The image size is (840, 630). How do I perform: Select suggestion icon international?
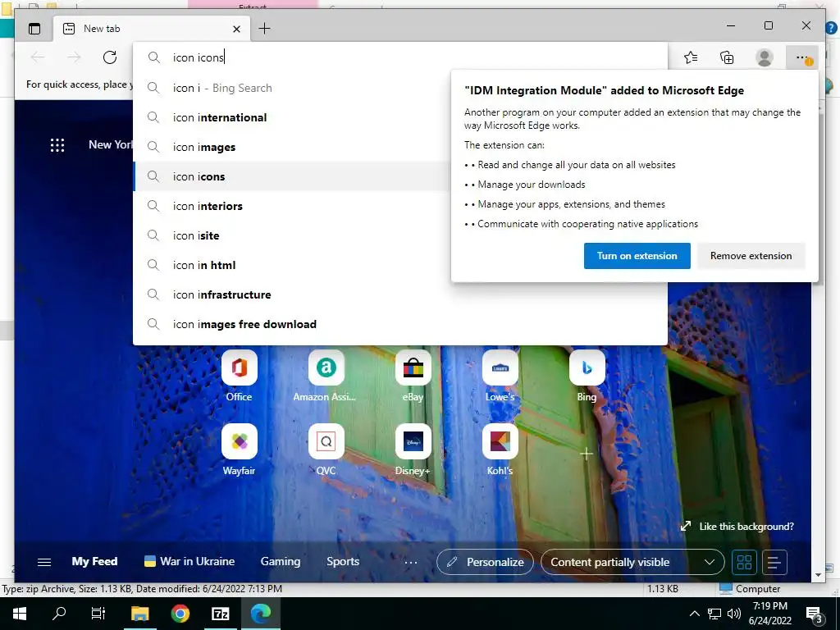click(x=292, y=117)
